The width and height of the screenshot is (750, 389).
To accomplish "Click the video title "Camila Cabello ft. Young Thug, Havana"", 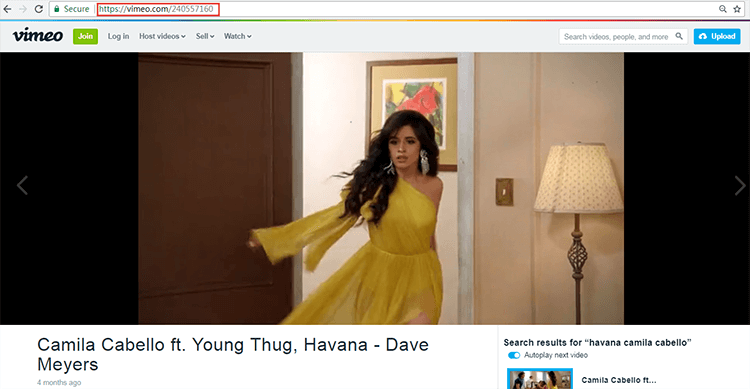I will coord(233,354).
